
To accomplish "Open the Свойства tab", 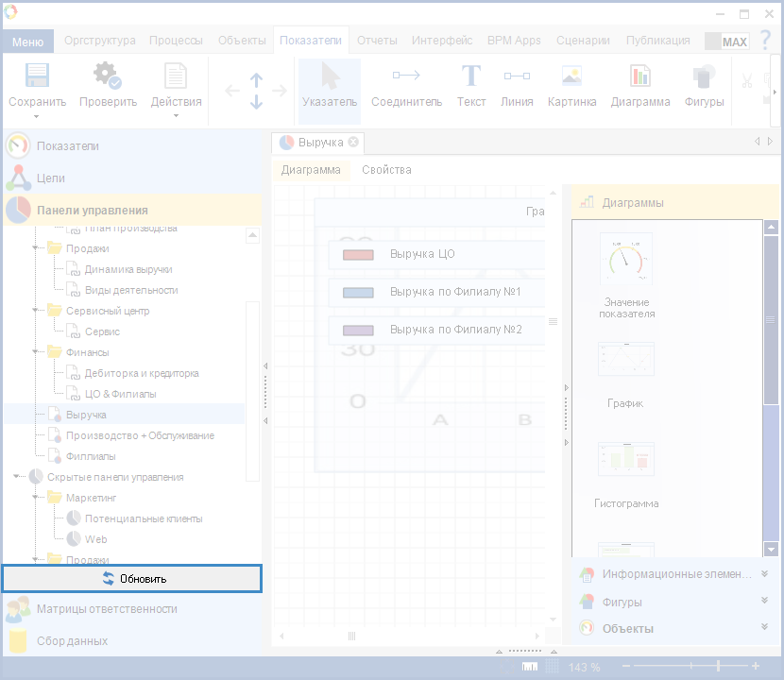I will pyautogui.click(x=386, y=170).
